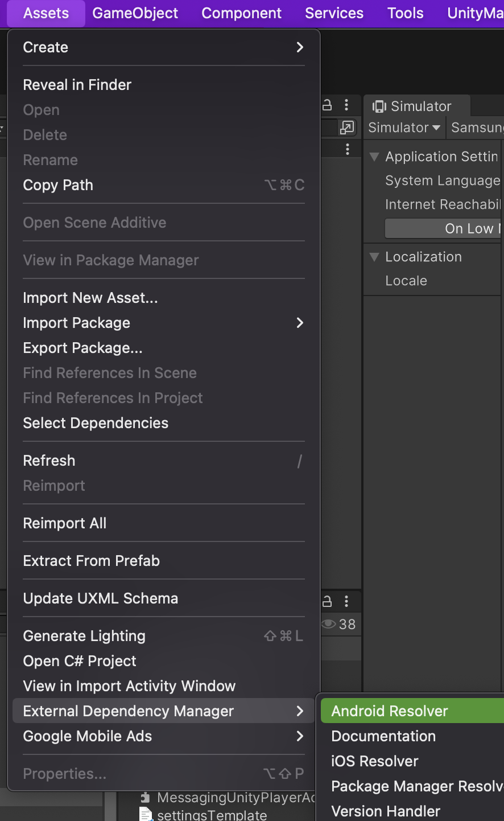Collapse the Application Settings section

click(374, 157)
